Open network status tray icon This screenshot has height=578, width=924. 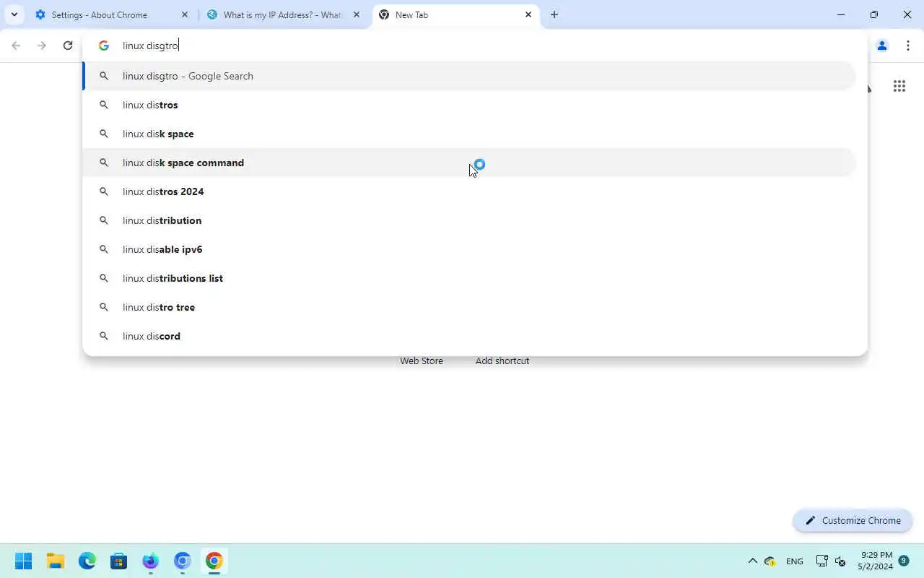(821, 561)
